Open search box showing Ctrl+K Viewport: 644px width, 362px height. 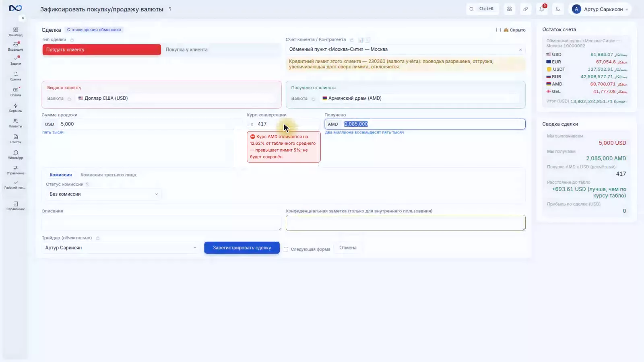482,9
